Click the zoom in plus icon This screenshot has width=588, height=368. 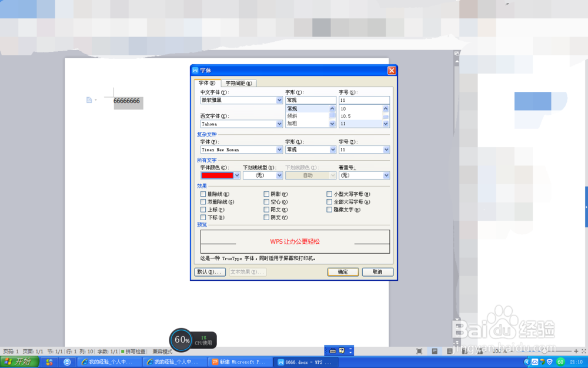click(576, 351)
